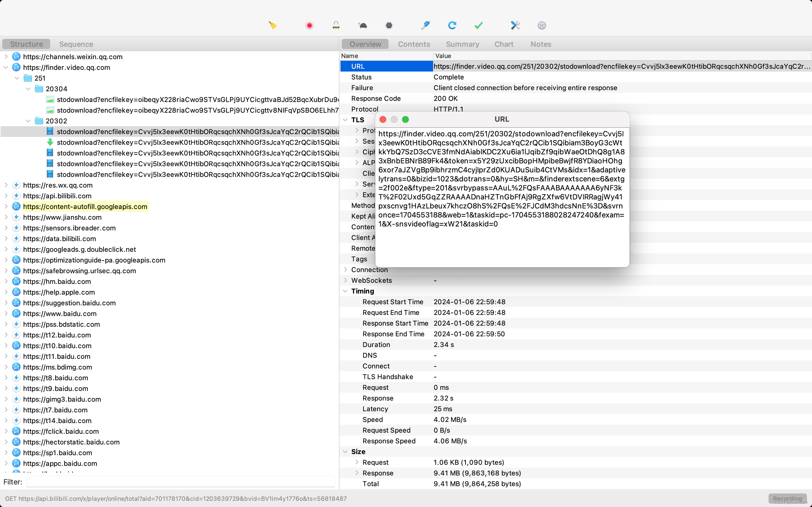Collapse the Timing section
The height and width of the screenshot is (507, 812).
click(x=345, y=291)
